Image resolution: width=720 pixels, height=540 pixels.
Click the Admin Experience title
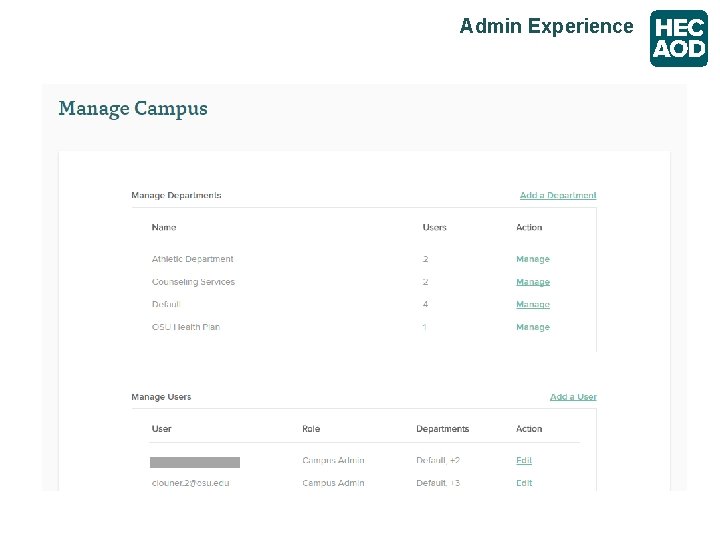tap(546, 26)
